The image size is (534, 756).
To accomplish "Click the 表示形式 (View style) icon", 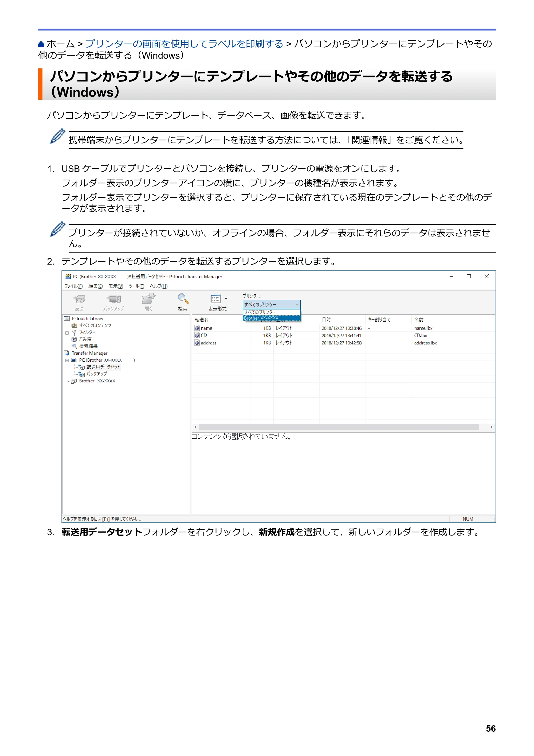I will pyautogui.click(x=215, y=299).
